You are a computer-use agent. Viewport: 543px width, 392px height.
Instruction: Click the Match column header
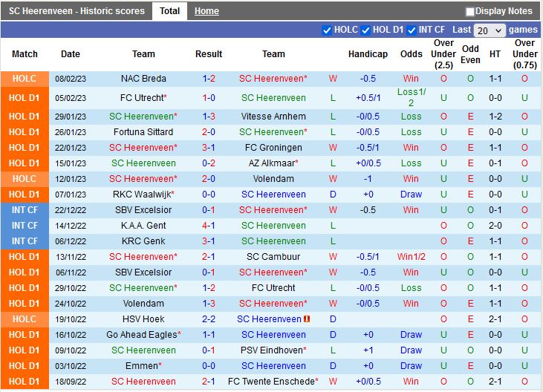pos(25,54)
